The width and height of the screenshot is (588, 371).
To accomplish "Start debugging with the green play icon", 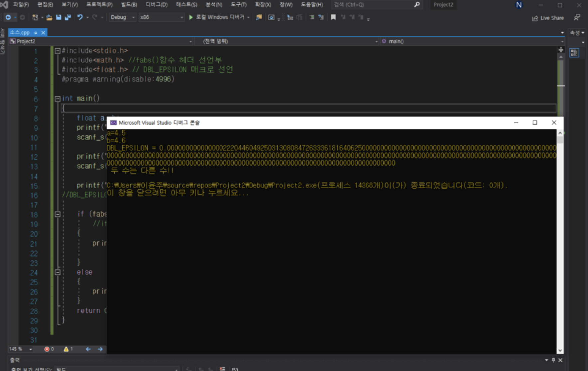I will point(191,17).
